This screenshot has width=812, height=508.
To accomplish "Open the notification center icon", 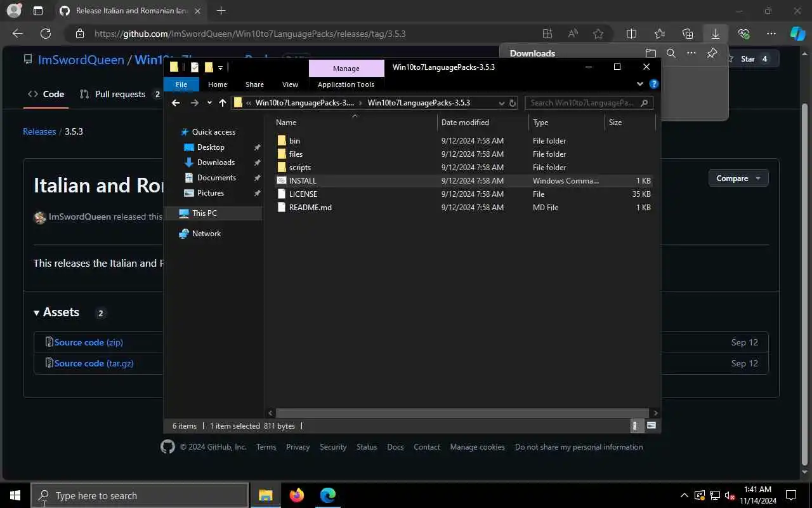I will 791,495.
